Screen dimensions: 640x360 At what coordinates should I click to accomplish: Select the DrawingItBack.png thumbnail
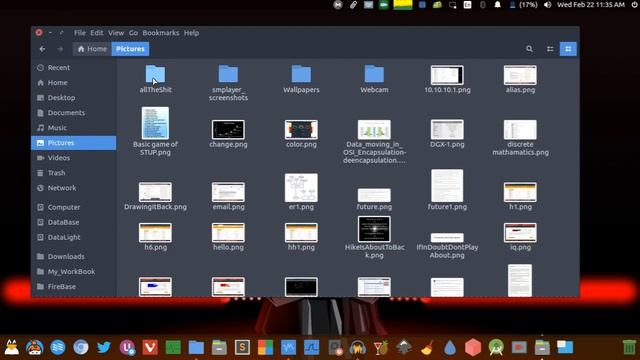tap(155, 192)
